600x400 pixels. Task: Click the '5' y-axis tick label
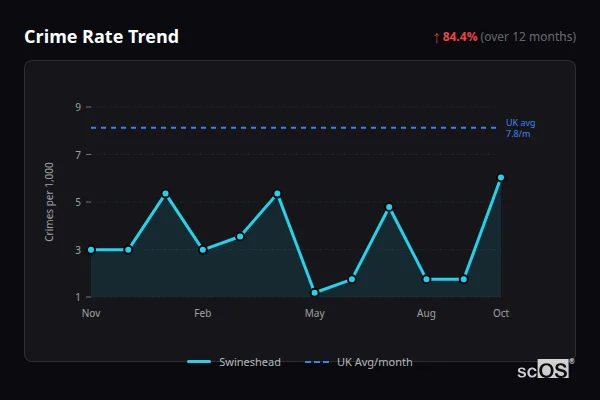coord(78,202)
